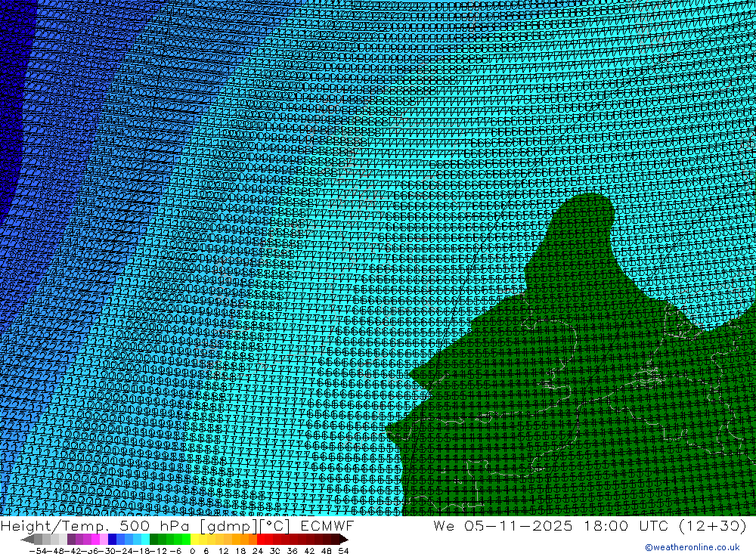Screen dimensions: 756x554
Task: Select the dark blue legend swatch at -30
Action: point(113,540)
